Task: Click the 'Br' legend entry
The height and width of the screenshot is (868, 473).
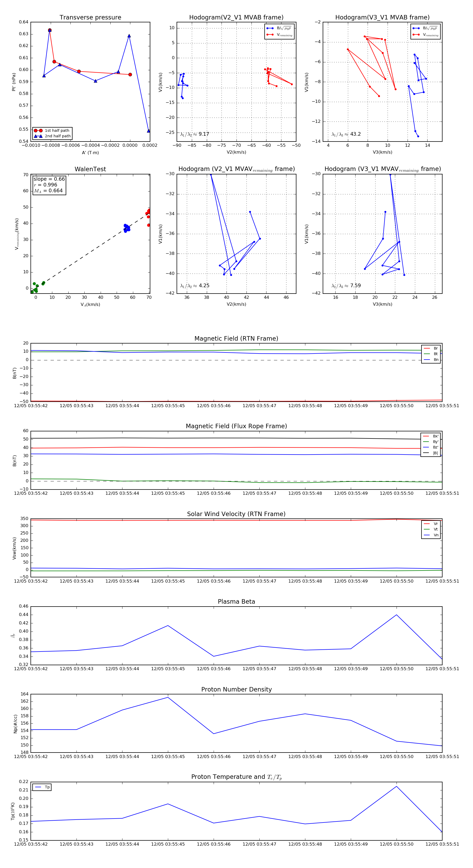Action: (431, 349)
